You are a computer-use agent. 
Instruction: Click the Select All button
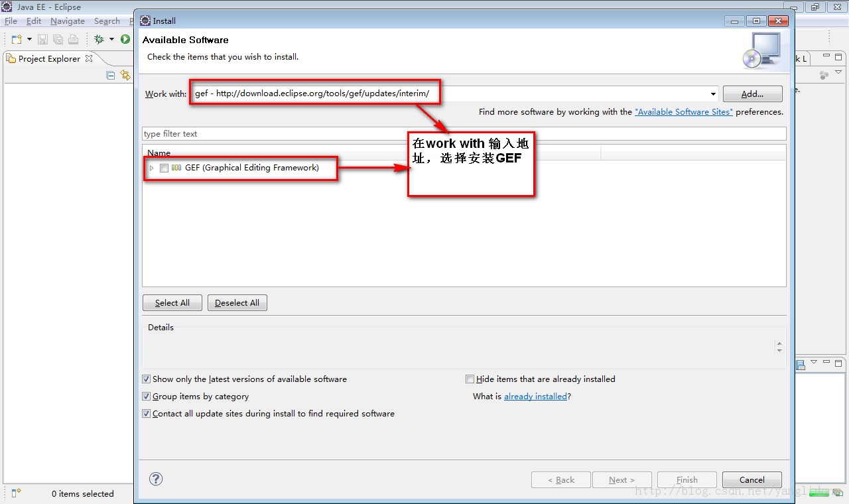tap(172, 303)
